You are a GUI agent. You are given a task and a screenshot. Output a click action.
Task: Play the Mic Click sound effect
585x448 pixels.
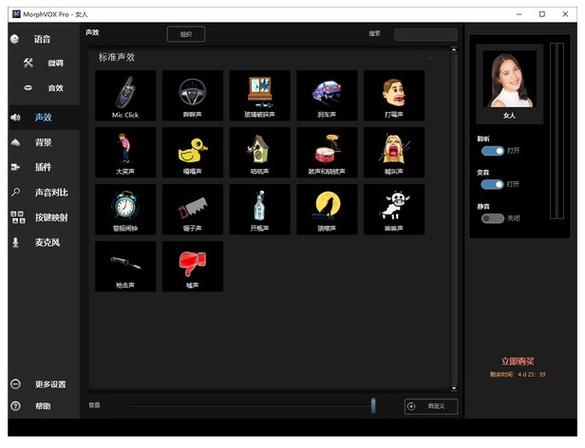point(125,95)
